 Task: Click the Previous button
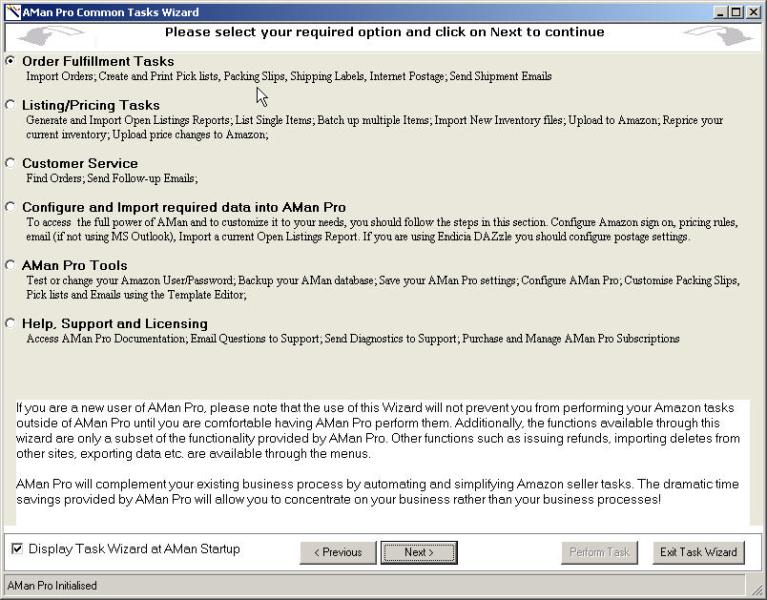[338, 552]
